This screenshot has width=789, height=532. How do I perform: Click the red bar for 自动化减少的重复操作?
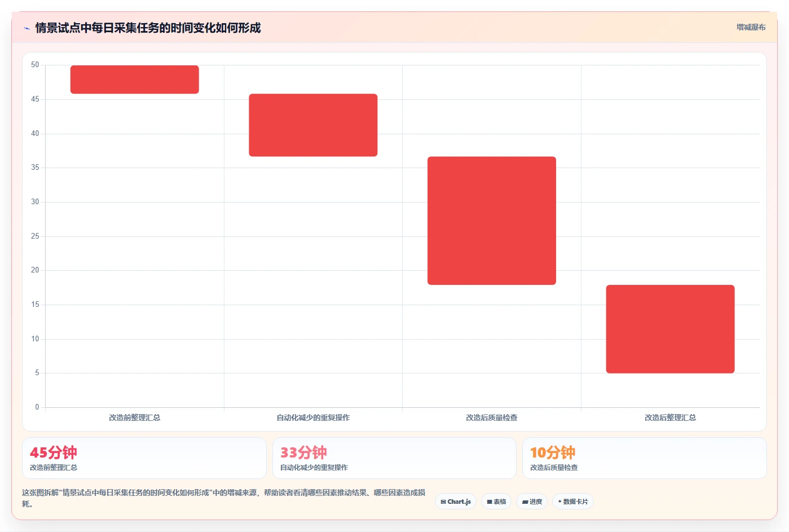[x=313, y=125]
